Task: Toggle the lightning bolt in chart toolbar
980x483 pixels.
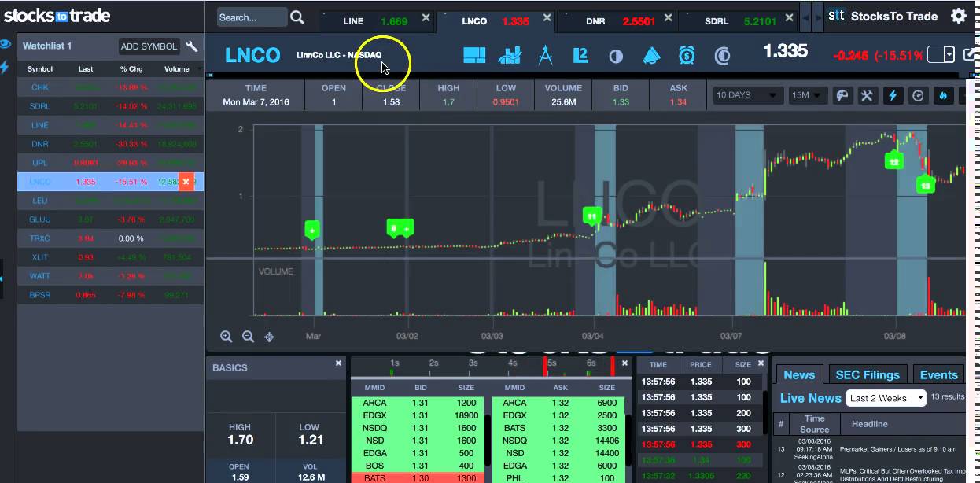Action: click(x=893, y=96)
